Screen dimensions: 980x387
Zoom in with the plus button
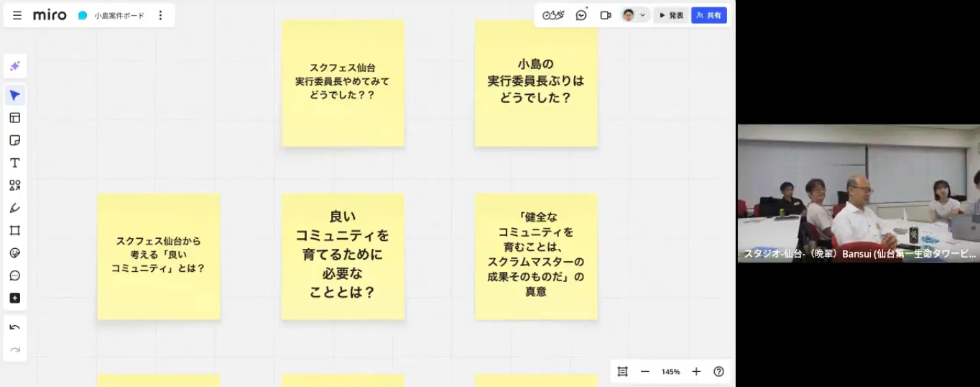pyautogui.click(x=695, y=372)
